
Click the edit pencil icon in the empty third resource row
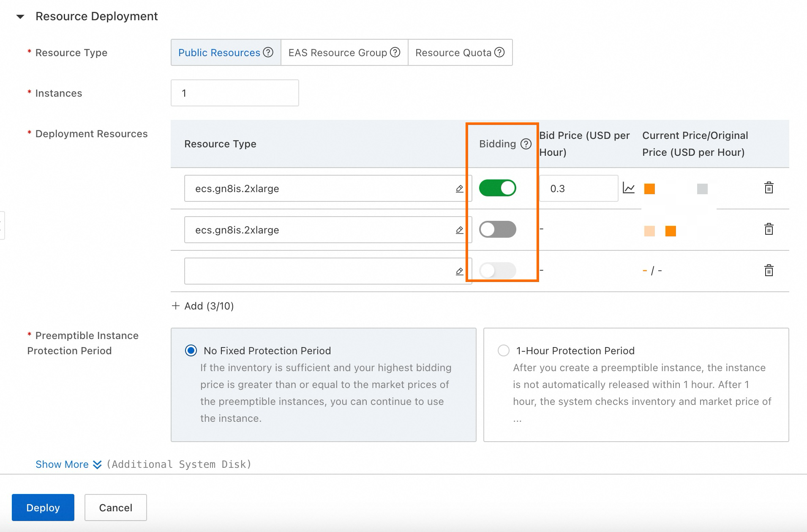tap(459, 271)
